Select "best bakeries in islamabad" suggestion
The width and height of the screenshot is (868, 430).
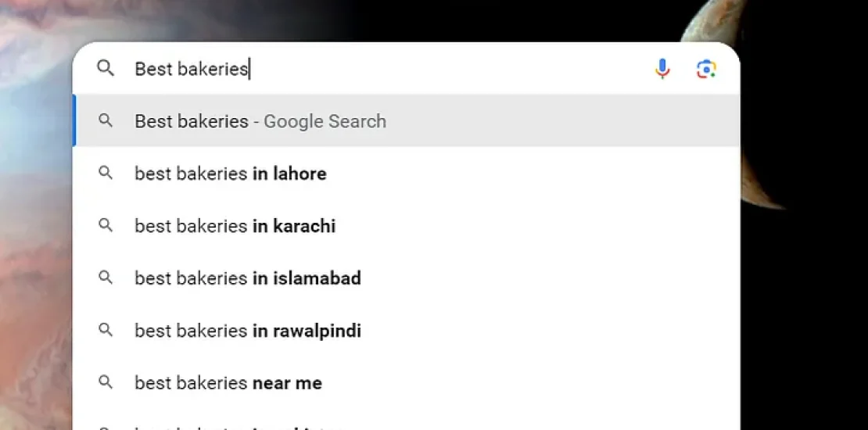pyautogui.click(x=248, y=278)
